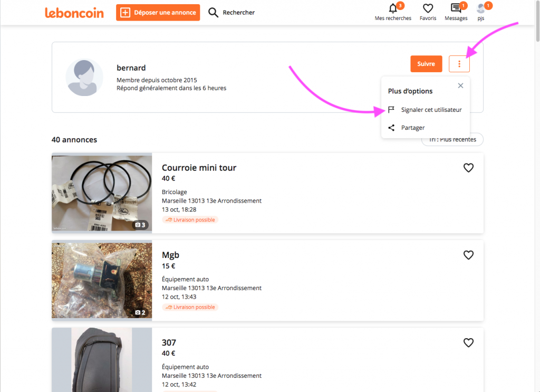
Task: Click the Suivre button
Action: (426, 64)
